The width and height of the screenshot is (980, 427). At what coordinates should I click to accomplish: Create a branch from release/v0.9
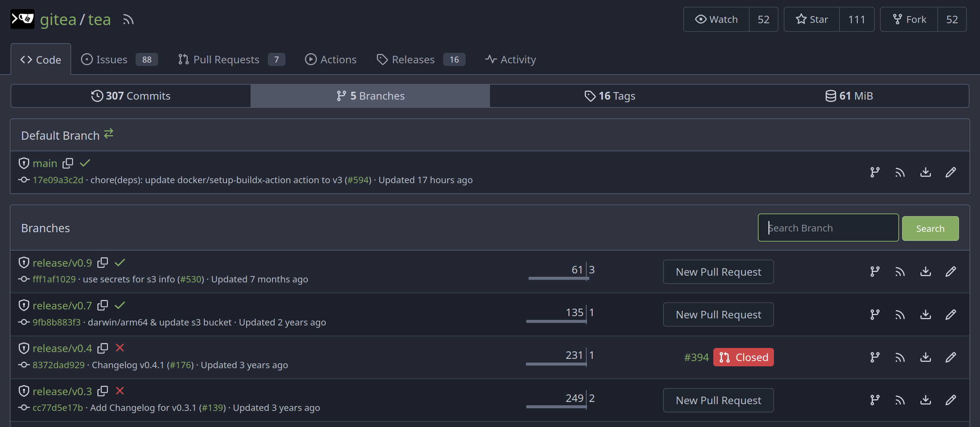875,272
